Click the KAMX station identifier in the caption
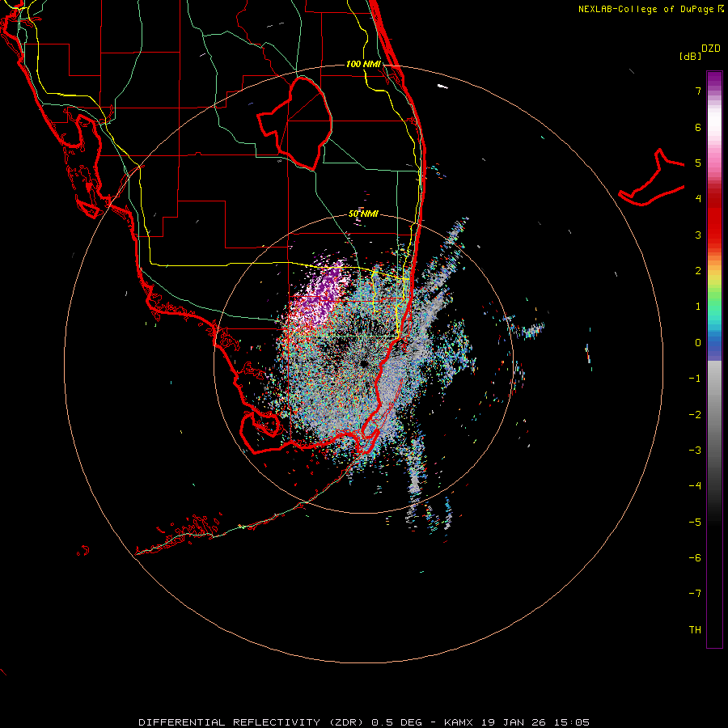 pos(459,722)
